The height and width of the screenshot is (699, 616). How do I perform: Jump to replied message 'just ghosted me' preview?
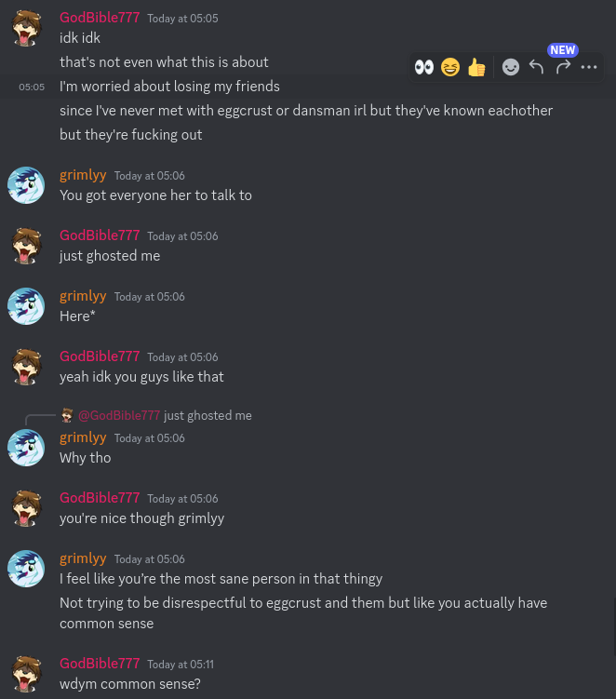[x=208, y=415]
